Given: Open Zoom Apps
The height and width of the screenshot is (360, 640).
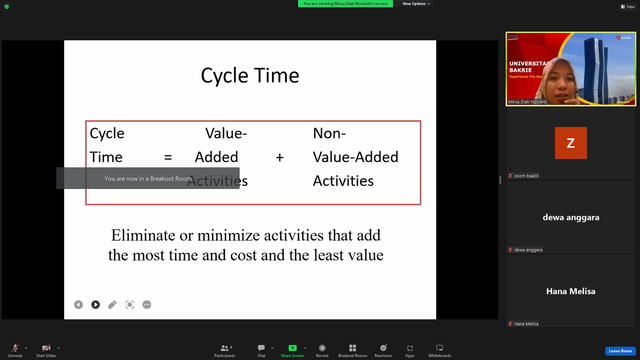Looking at the screenshot, I should coord(410,350).
